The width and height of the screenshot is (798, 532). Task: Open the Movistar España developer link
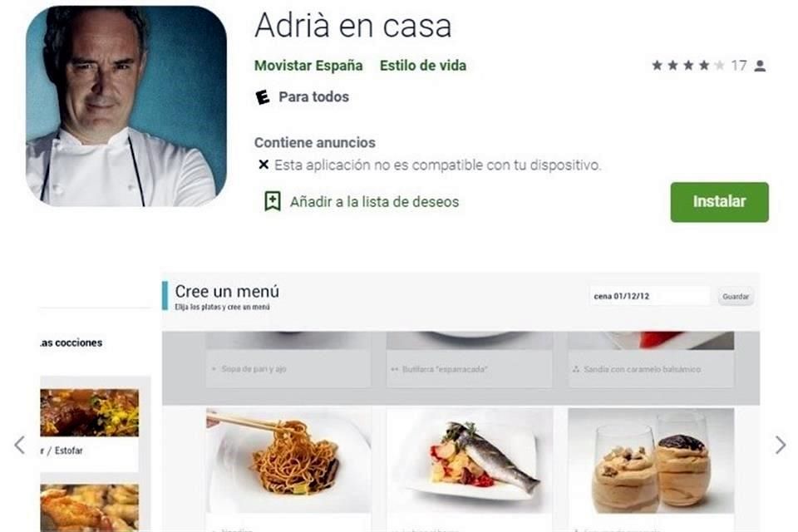pyautogui.click(x=308, y=66)
